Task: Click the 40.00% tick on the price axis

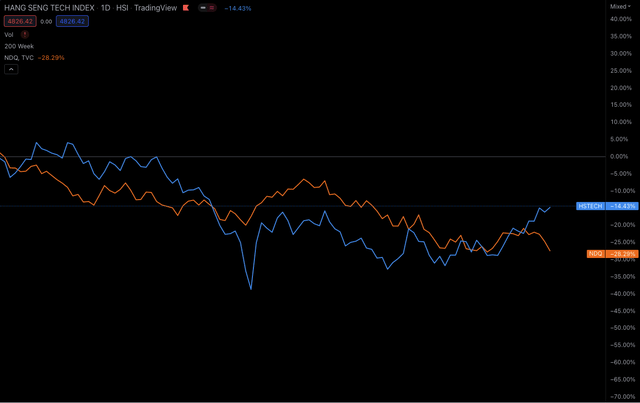Action: (x=621, y=19)
